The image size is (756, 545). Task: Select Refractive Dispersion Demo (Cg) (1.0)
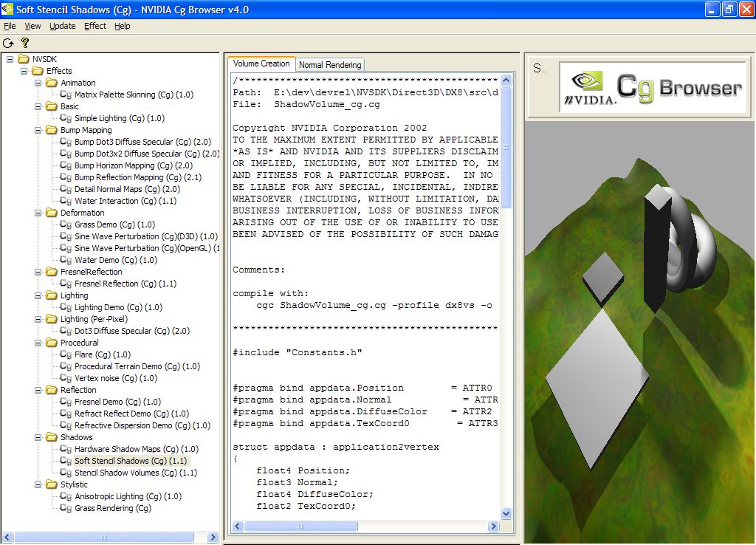tap(142, 425)
